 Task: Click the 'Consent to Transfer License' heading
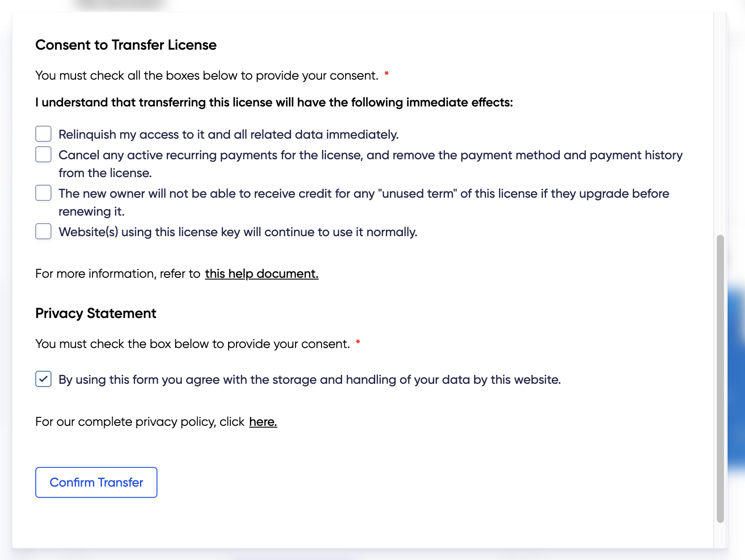(x=126, y=45)
